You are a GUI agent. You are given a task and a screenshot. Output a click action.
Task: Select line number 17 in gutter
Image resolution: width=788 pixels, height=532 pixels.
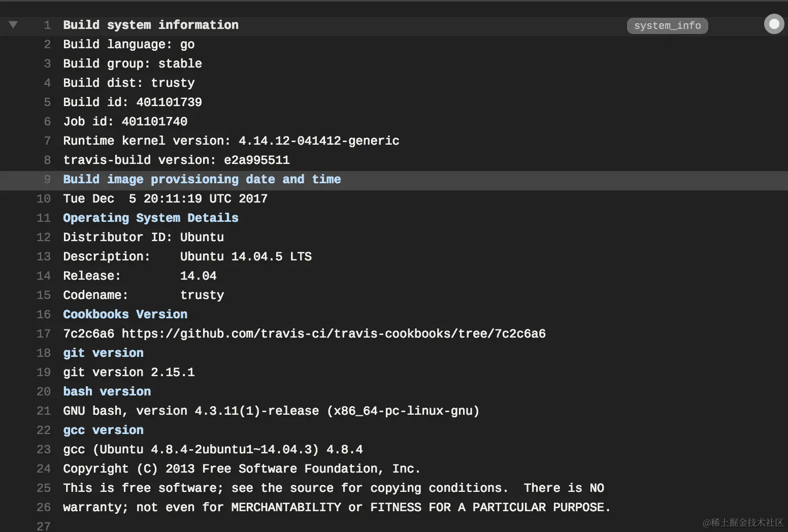click(44, 334)
